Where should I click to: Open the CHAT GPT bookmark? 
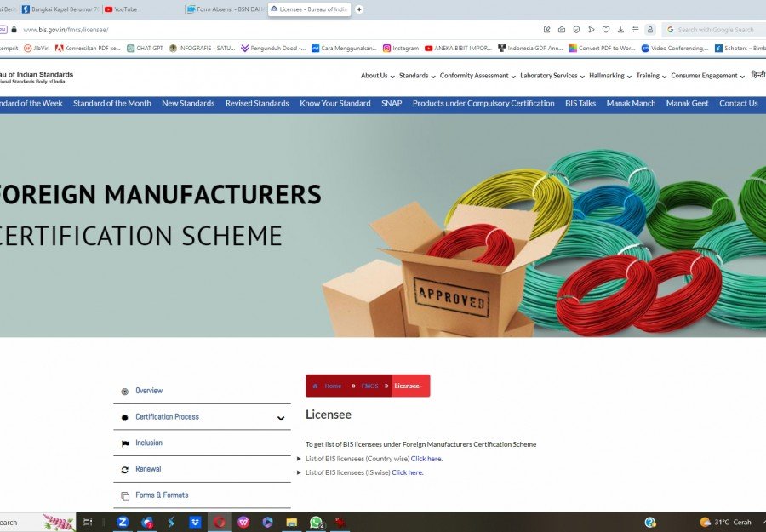pos(145,49)
